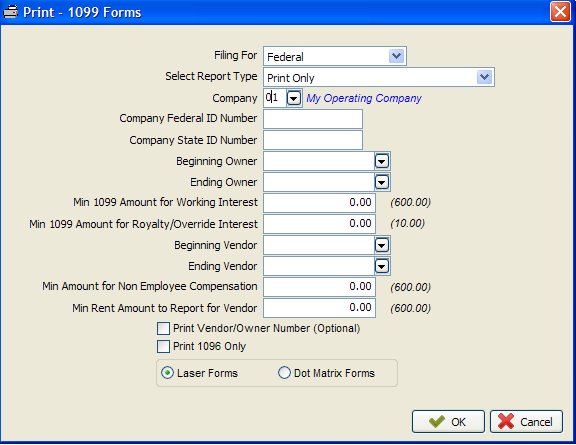The image size is (576, 445).
Task: Focus the Company Federal ID Number field
Action: pyautogui.click(x=313, y=119)
